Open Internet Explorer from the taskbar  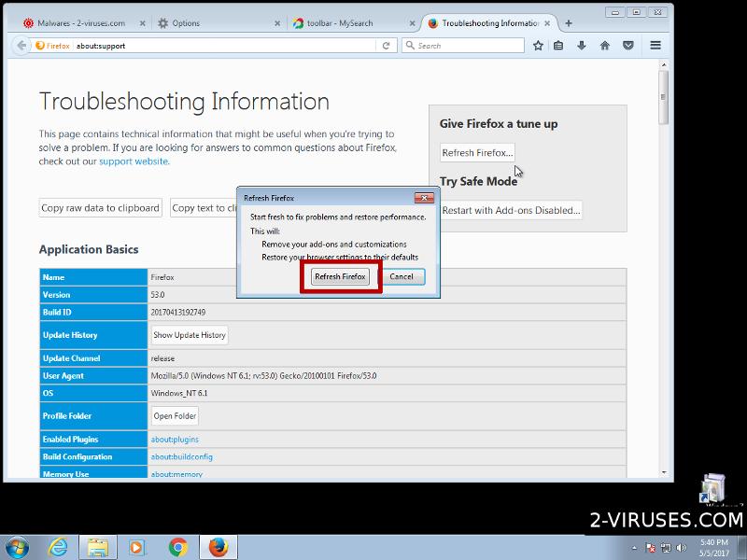(x=58, y=546)
